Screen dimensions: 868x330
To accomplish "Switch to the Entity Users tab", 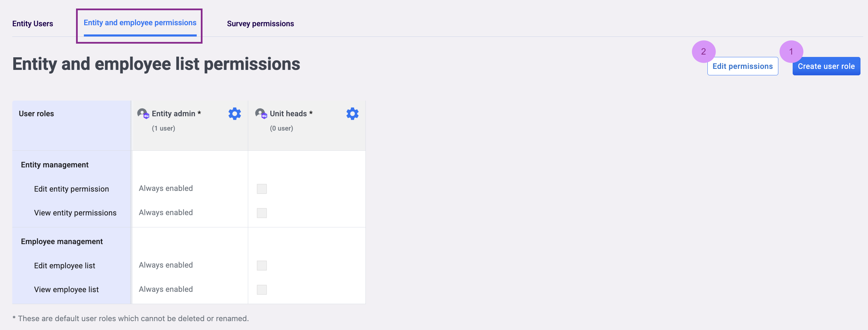I will [33, 24].
